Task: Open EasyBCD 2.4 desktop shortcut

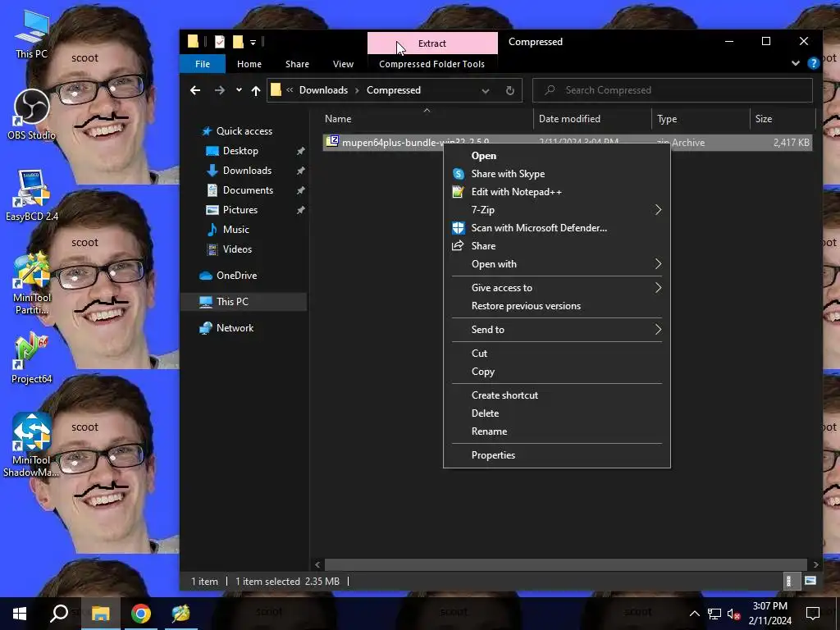Action: (x=31, y=195)
